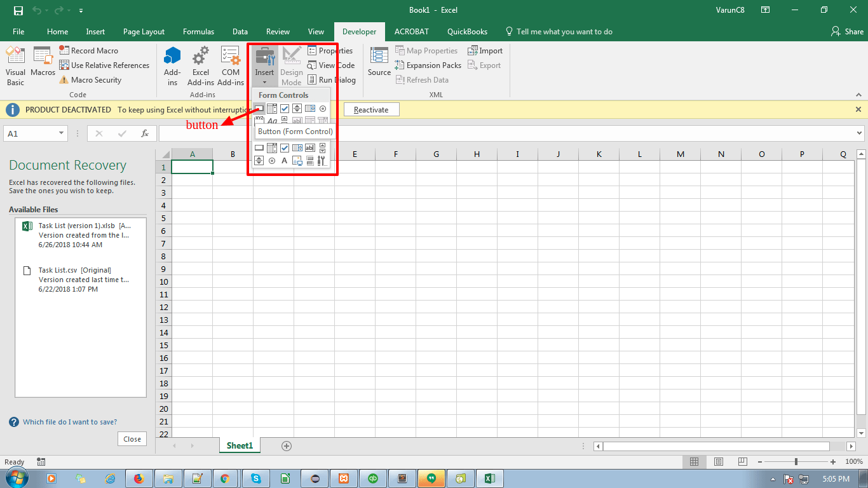
Task: Select Combo Box form control icon
Action: (x=272, y=109)
